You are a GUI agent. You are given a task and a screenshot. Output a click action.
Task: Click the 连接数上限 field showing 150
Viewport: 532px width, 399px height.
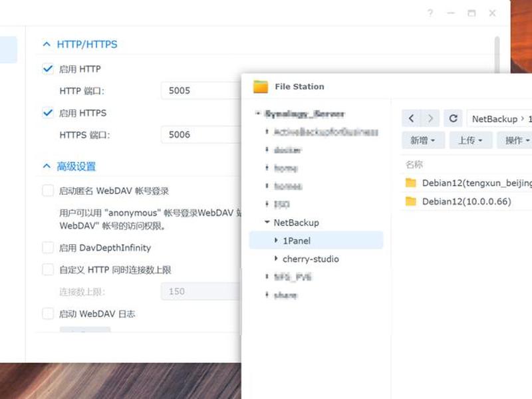[x=201, y=291]
